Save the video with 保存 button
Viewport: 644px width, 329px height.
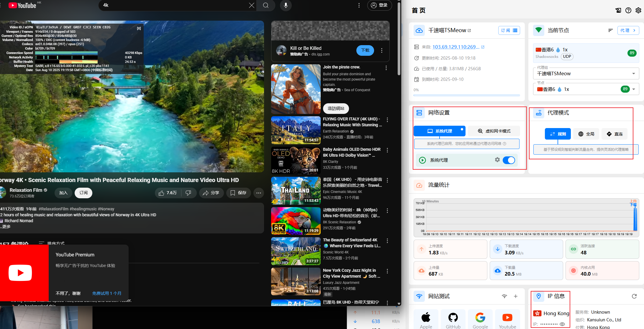[238, 193]
